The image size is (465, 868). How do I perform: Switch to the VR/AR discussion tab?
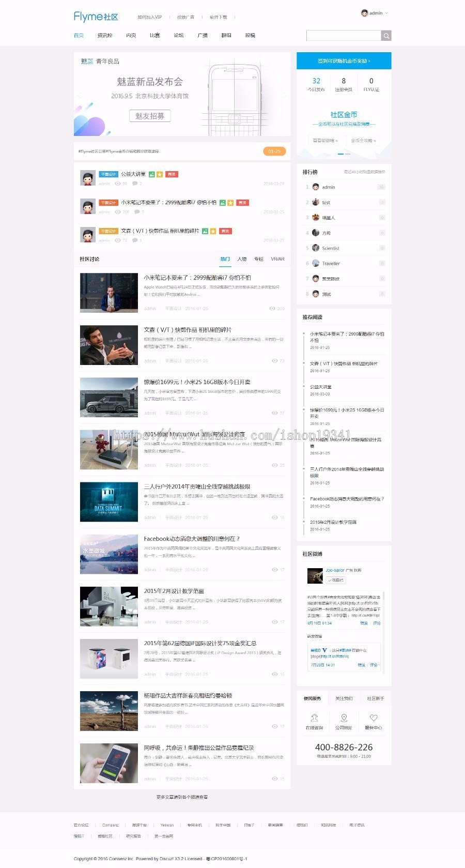pos(277,259)
